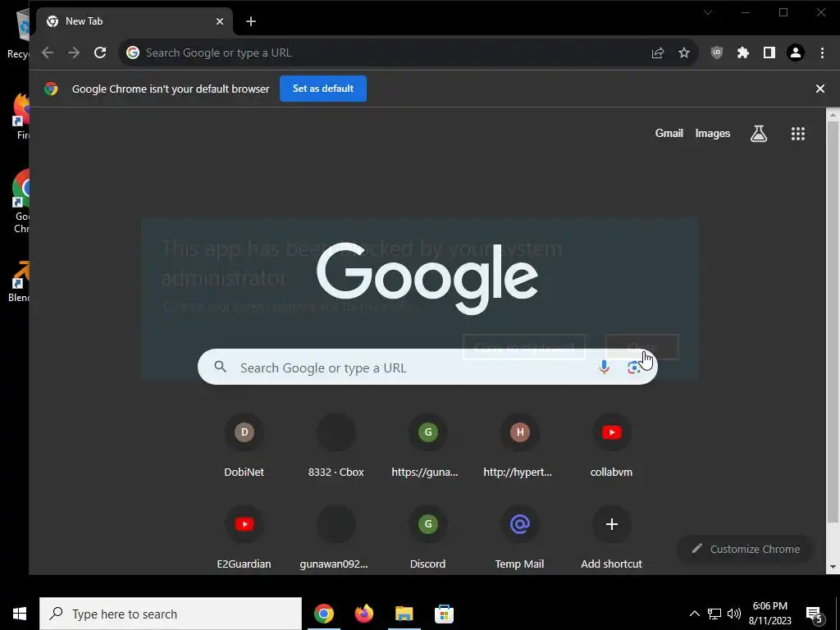Image resolution: width=840 pixels, height=630 pixels.
Task: Open the http://hypert... shortcut
Action: click(x=519, y=446)
